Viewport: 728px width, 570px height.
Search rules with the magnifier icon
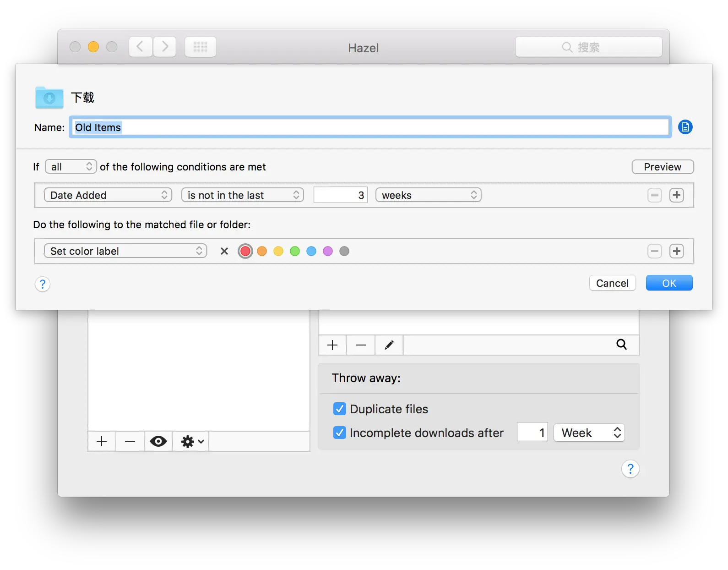click(x=621, y=344)
